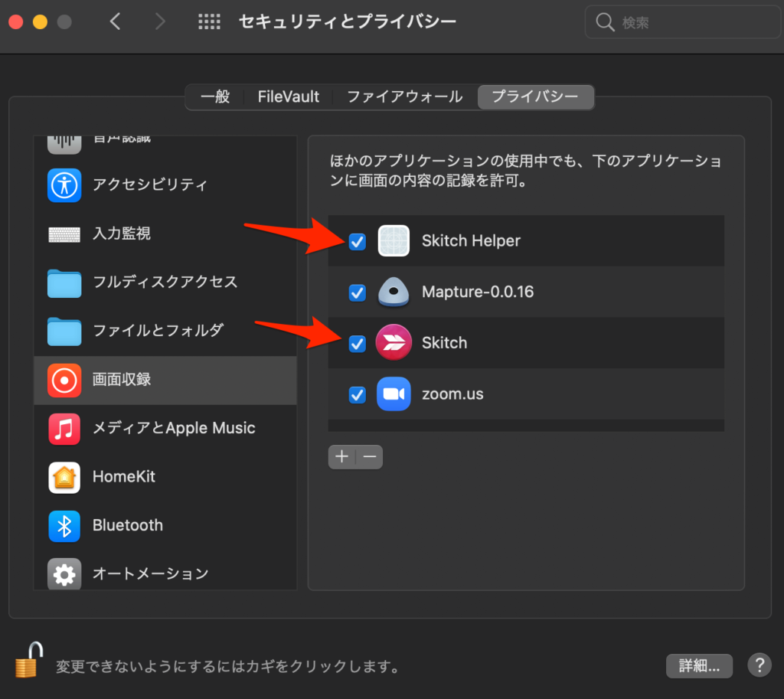Select 入力監視 in the privacy list

click(x=165, y=234)
